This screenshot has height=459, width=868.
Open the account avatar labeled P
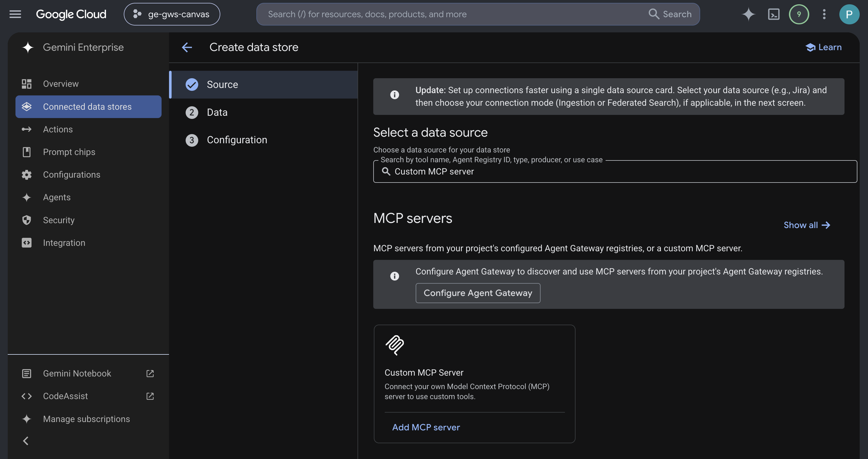pyautogui.click(x=849, y=14)
